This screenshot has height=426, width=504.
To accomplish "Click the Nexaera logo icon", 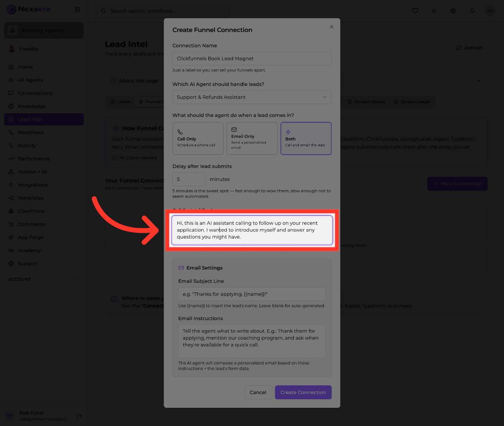I will click(x=11, y=9).
